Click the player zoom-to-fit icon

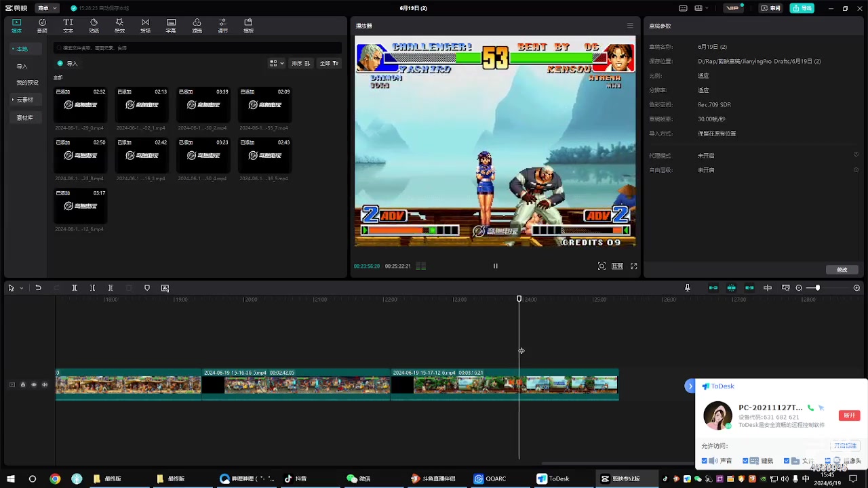(601, 266)
